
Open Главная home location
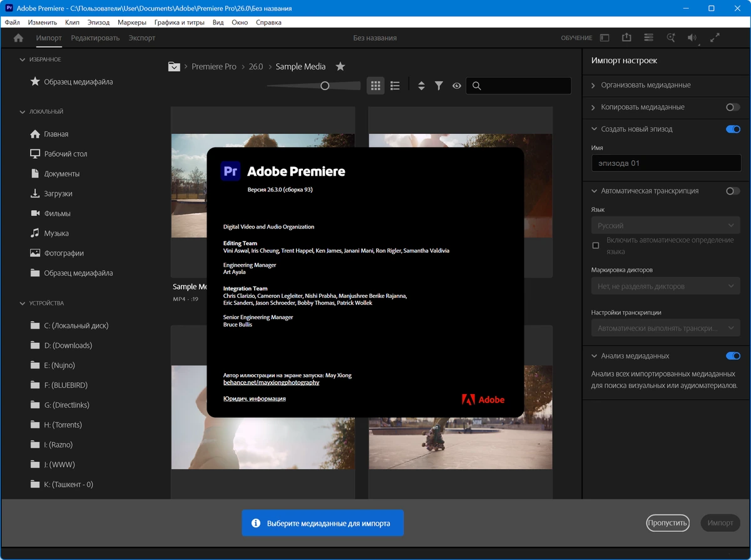49,134
